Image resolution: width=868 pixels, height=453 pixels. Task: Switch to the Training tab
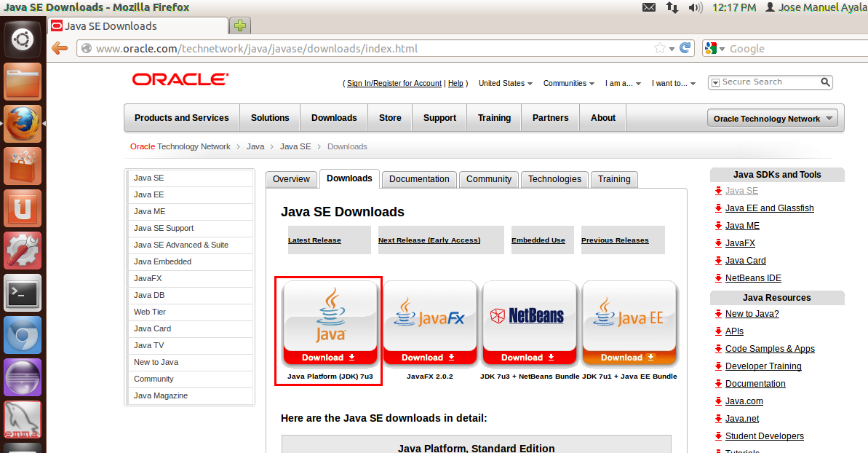point(614,179)
